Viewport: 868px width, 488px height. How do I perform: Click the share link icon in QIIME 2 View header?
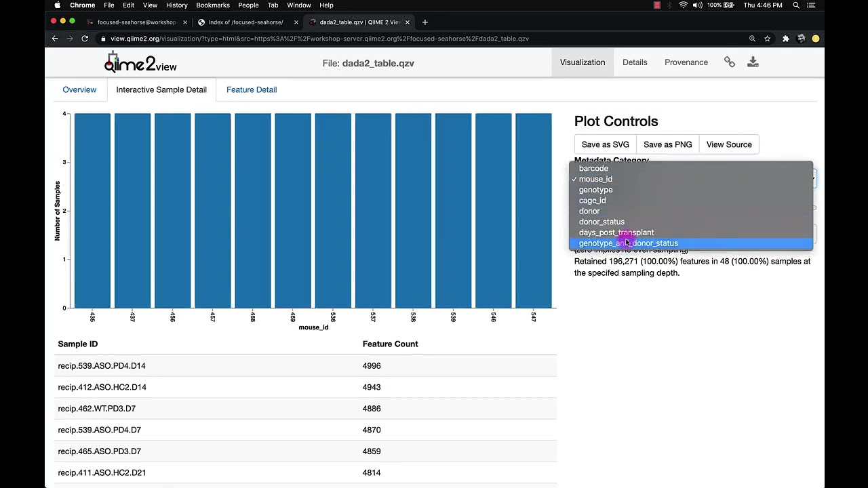click(x=730, y=62)
